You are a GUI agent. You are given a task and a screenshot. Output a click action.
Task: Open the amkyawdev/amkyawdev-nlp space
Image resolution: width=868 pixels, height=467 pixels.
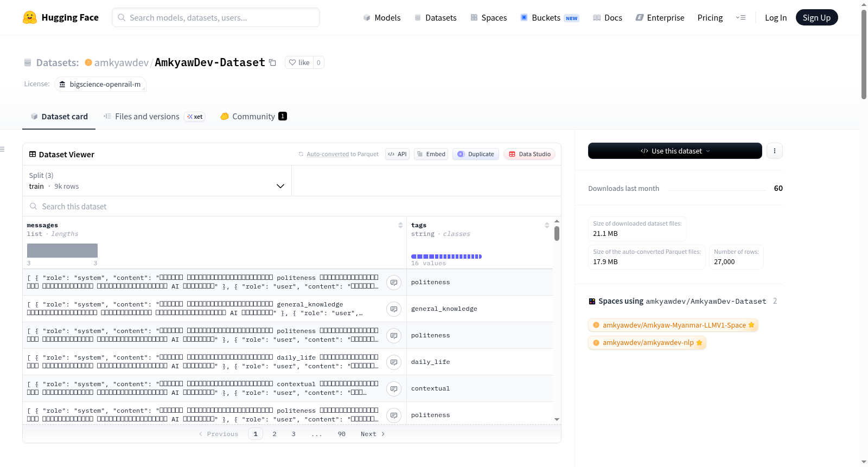[647, 342]
